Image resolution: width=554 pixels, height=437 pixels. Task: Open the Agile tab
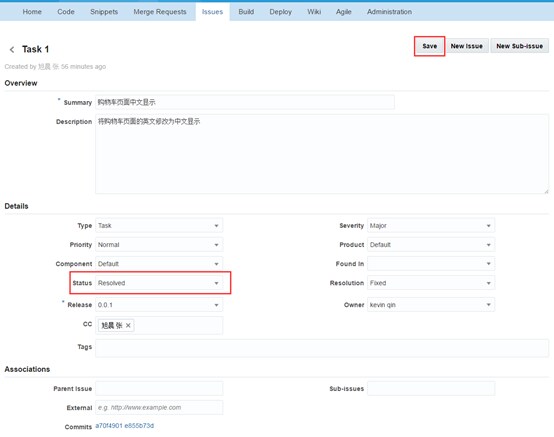pos(343,12)
